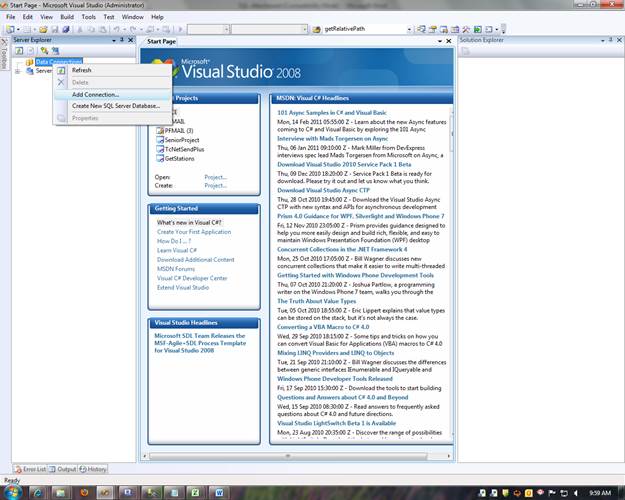Click Connect to Database icon
625x500 pixels.
44,51
